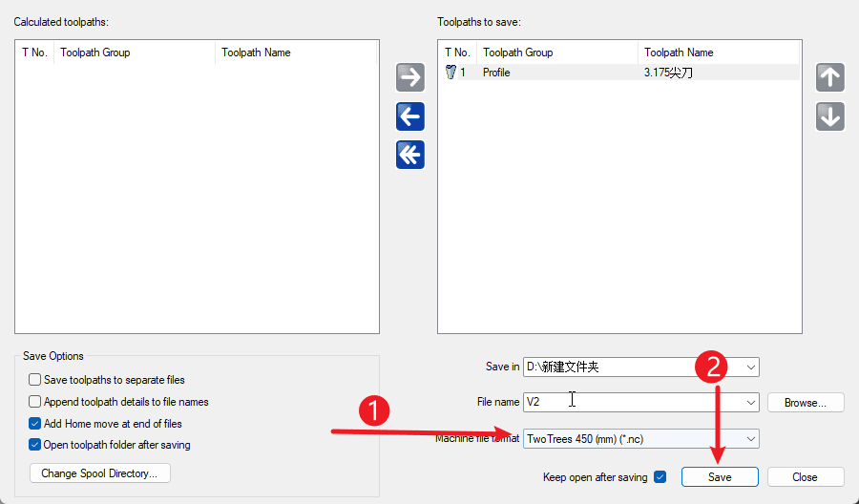Click Toolpath Name header in save list

679,52
